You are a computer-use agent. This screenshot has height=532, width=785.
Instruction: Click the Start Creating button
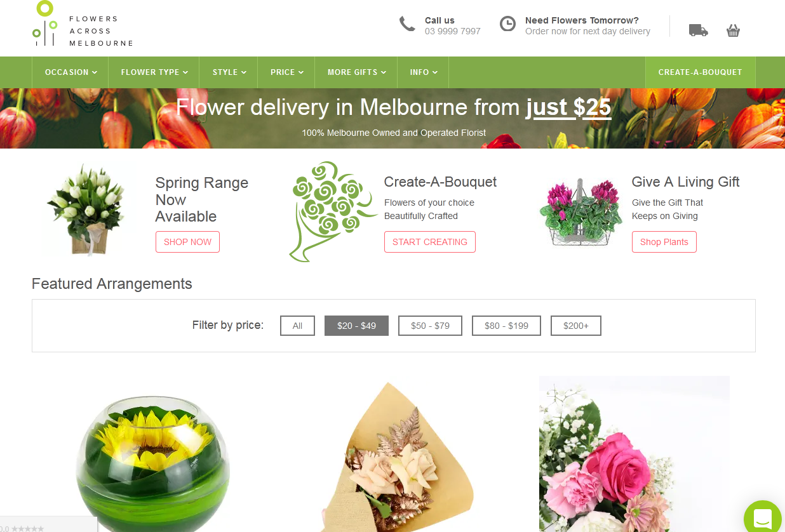pos(430,242)
